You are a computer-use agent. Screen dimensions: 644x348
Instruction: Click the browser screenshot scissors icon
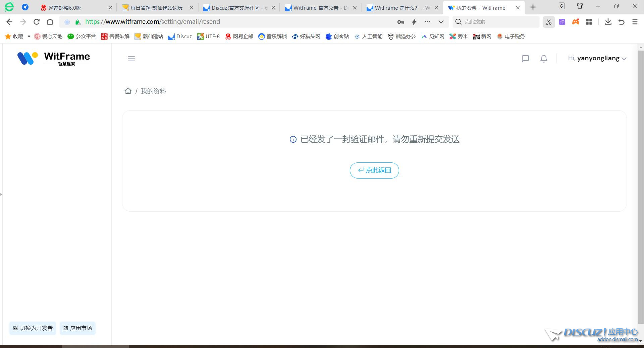coord(548,22)
